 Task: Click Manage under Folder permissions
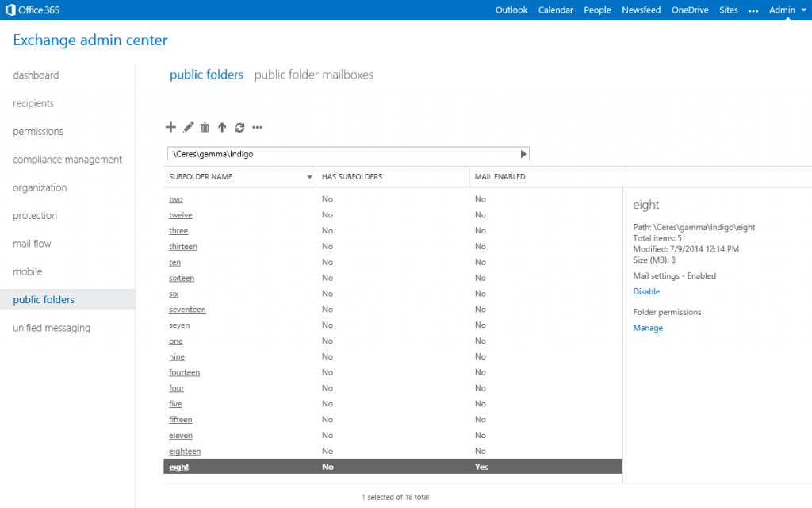(648, 328)
